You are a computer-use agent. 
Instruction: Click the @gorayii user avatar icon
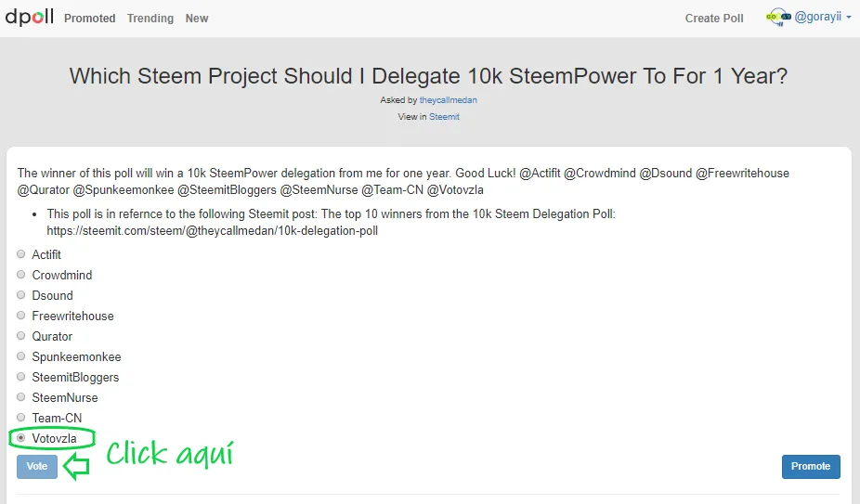(x=778, y=17)
